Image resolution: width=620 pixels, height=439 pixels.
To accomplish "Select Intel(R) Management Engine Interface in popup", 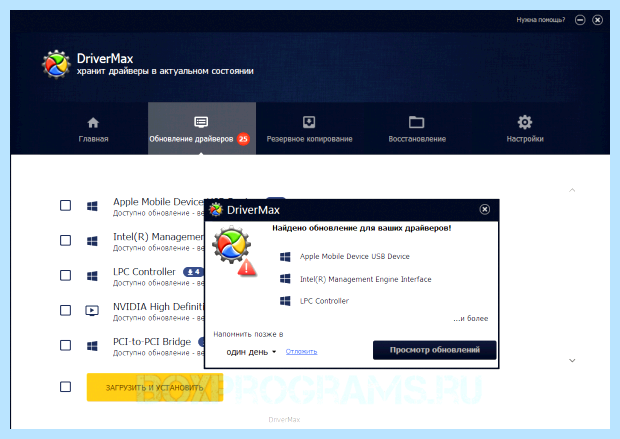I will click(365, 279).
